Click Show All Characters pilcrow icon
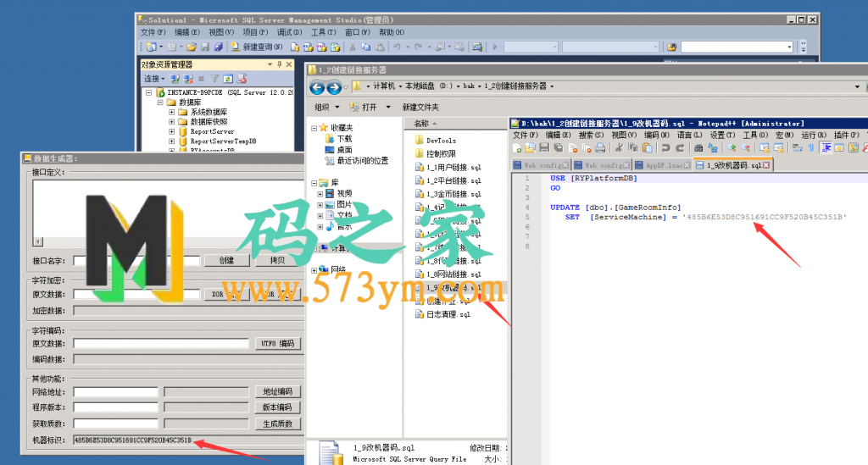This screenshot has width=868, height=465. click(811, 147)
